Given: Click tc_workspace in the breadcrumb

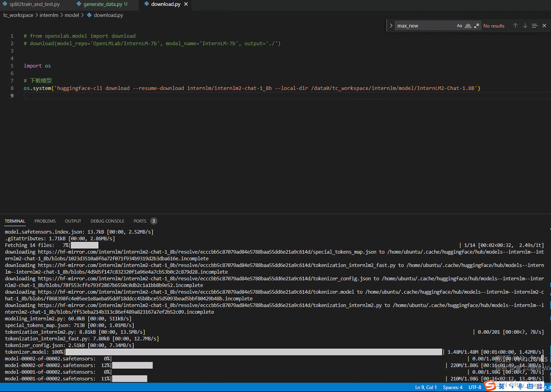Looking at the screenshot, I should point(18,15).
